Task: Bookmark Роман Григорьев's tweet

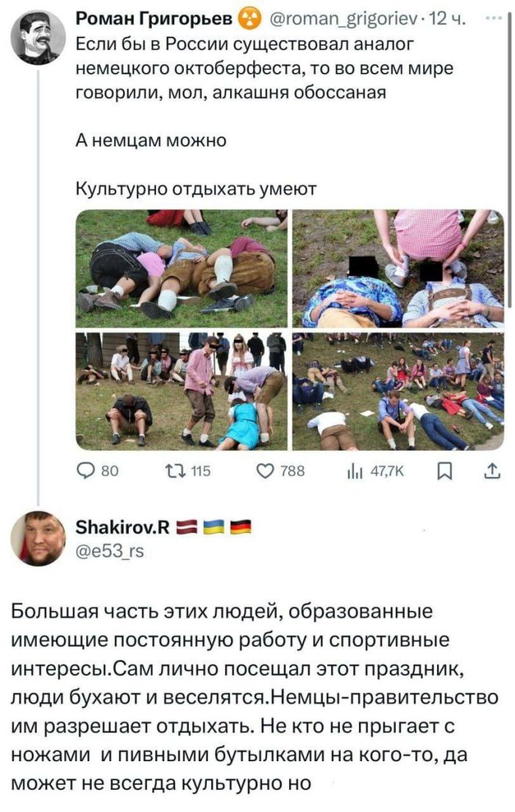Action: point(444,471)
